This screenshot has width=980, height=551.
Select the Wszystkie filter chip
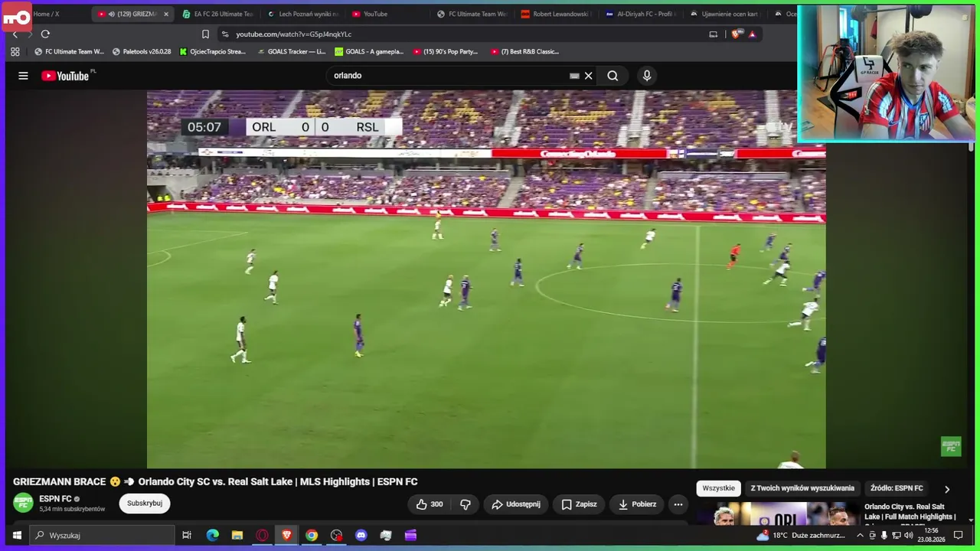pos(718,488)
